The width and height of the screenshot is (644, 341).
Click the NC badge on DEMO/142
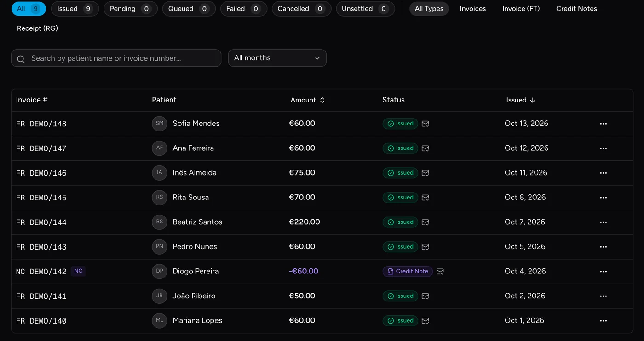tap(78, 271)
